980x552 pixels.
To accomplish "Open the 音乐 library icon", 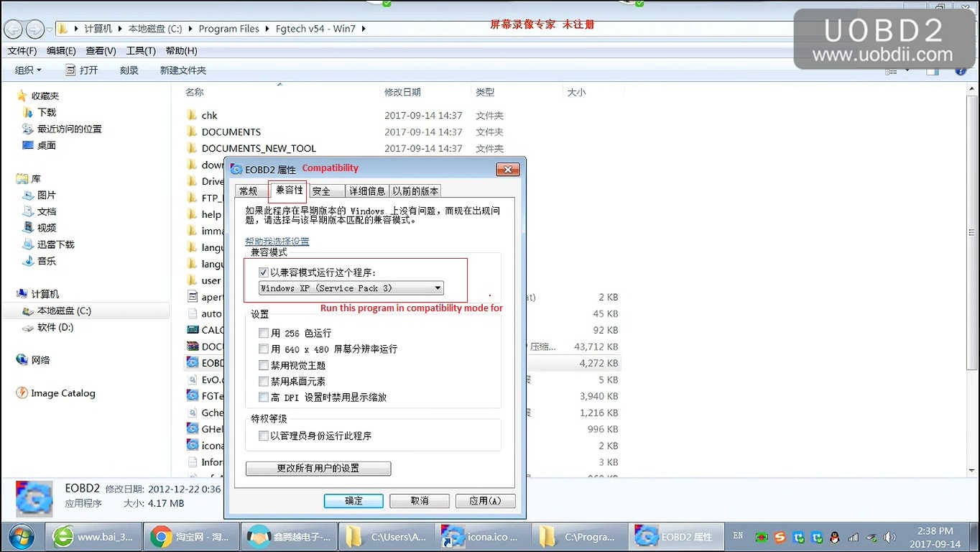I will pos(28,261).
